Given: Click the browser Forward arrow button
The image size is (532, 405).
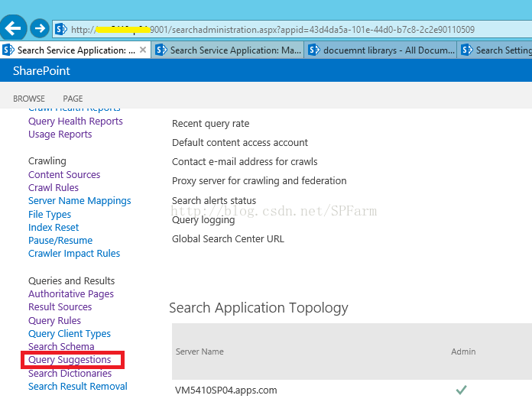Looking at the screenshot, I should tap(40, 28).
